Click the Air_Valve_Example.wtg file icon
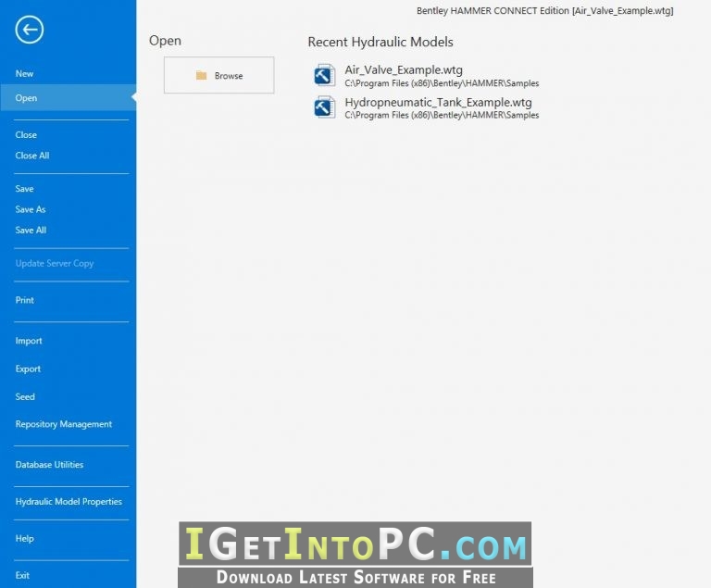 point(325,75)
